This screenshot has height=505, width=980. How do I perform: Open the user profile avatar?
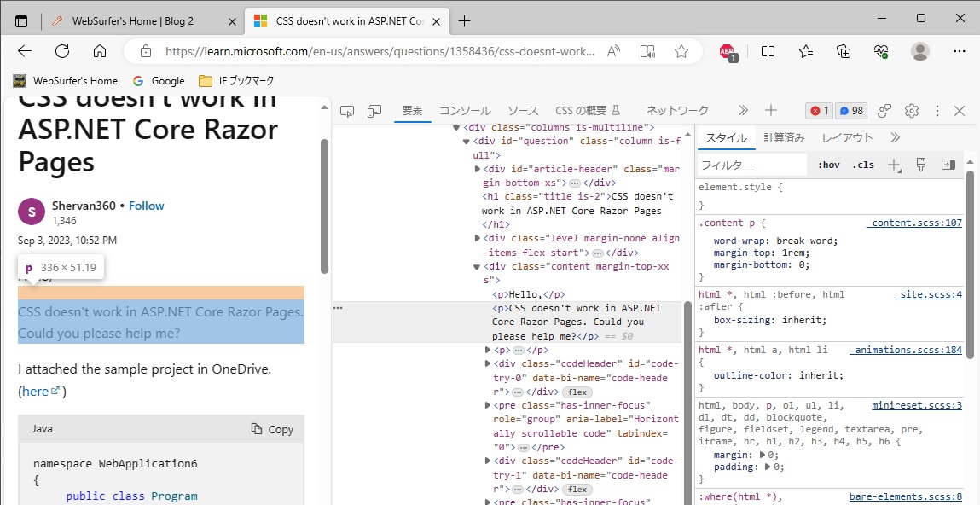(920, 51)
